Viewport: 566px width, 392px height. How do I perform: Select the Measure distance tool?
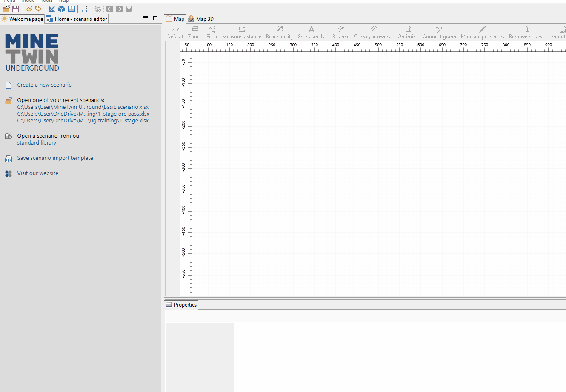pyautogui.click(x=242, y=32)
